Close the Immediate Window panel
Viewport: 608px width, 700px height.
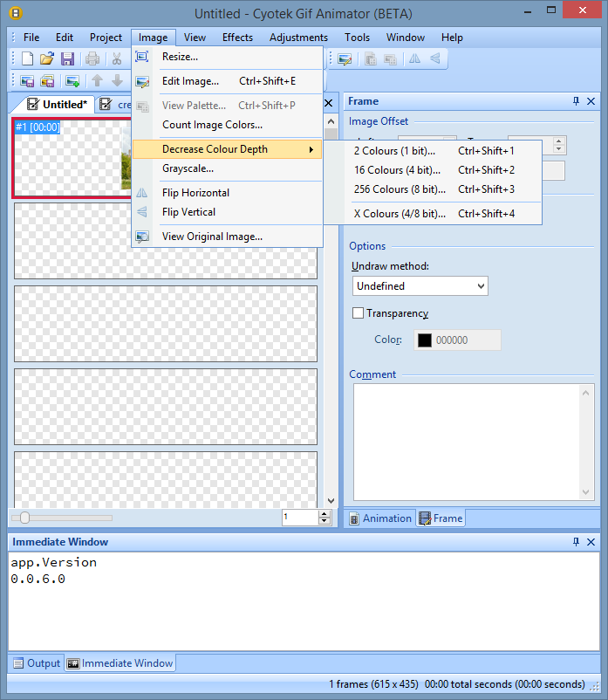[591, 542]
